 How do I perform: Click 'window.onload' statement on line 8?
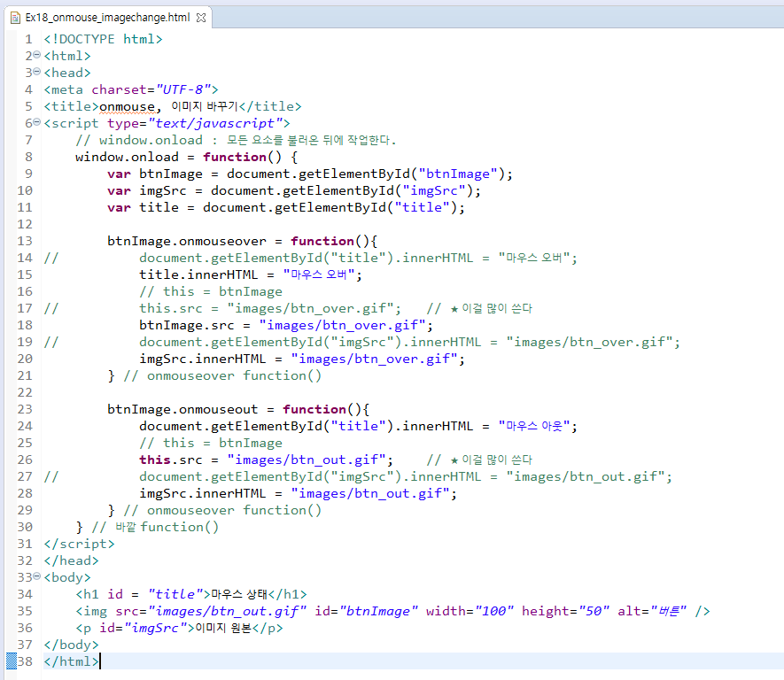pyautogui.click(x=127, y=157)
